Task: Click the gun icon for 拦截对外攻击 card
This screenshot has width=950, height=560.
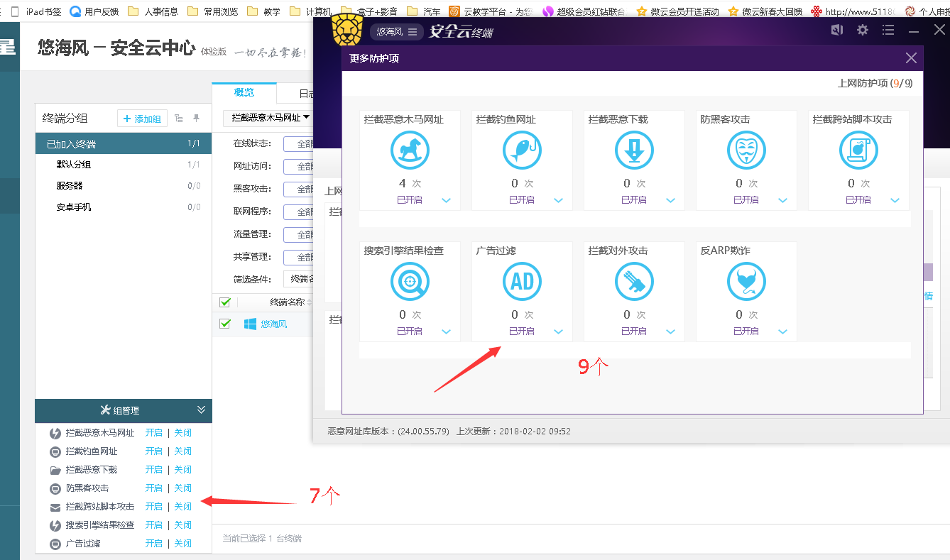Action: (x=634, y=281)
